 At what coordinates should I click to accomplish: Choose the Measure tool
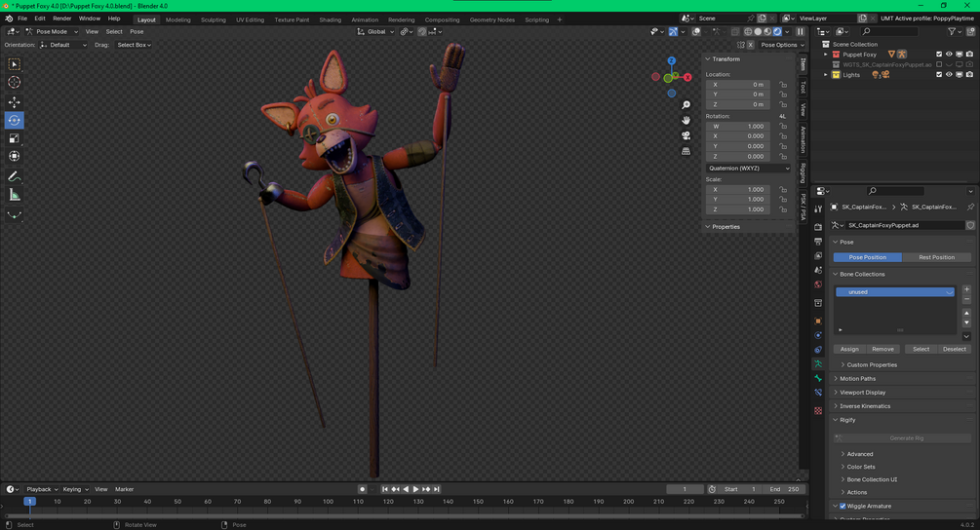tap(14, 196)
